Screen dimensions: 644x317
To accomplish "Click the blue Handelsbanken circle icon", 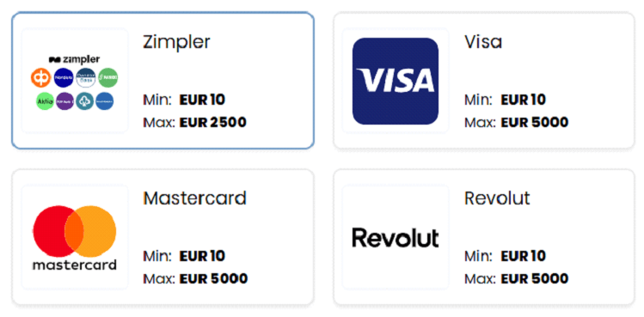I will point(105,101).
